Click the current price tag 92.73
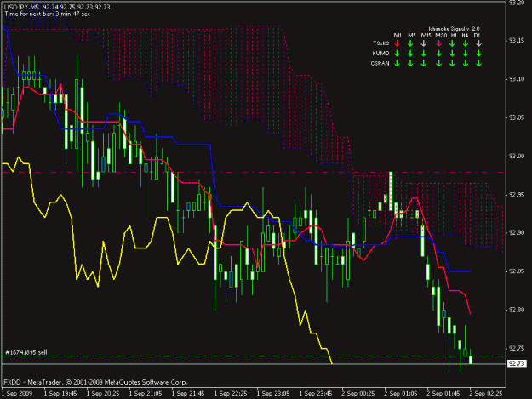The width and height of the screenshot is (532, 399). point(517,363)
